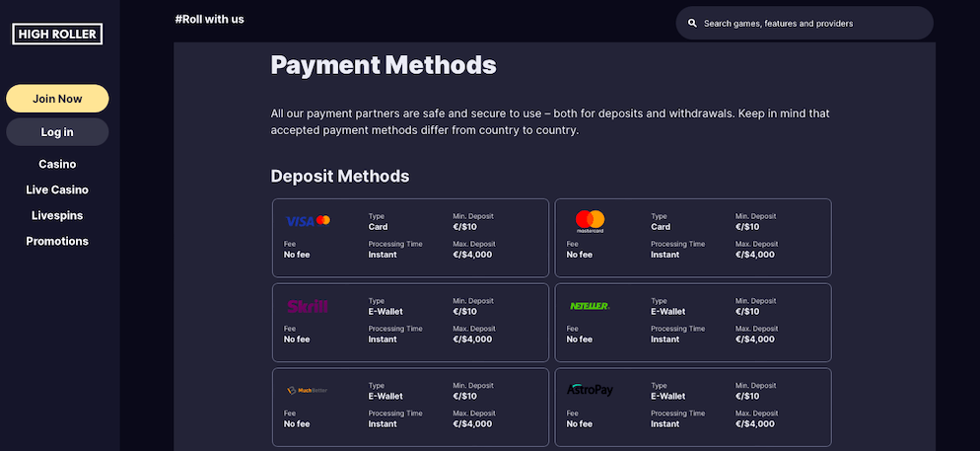Go to Livespins

57,215
